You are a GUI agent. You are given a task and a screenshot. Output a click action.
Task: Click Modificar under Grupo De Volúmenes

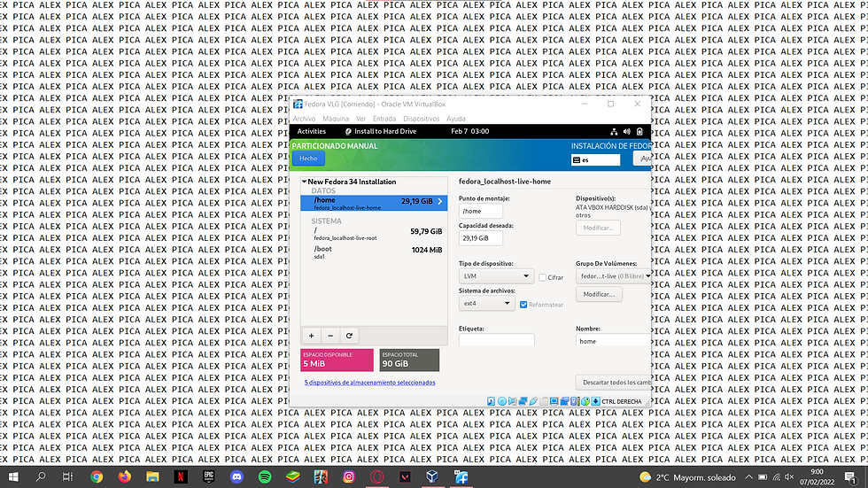pyautogui.click(x=599, y=294)
